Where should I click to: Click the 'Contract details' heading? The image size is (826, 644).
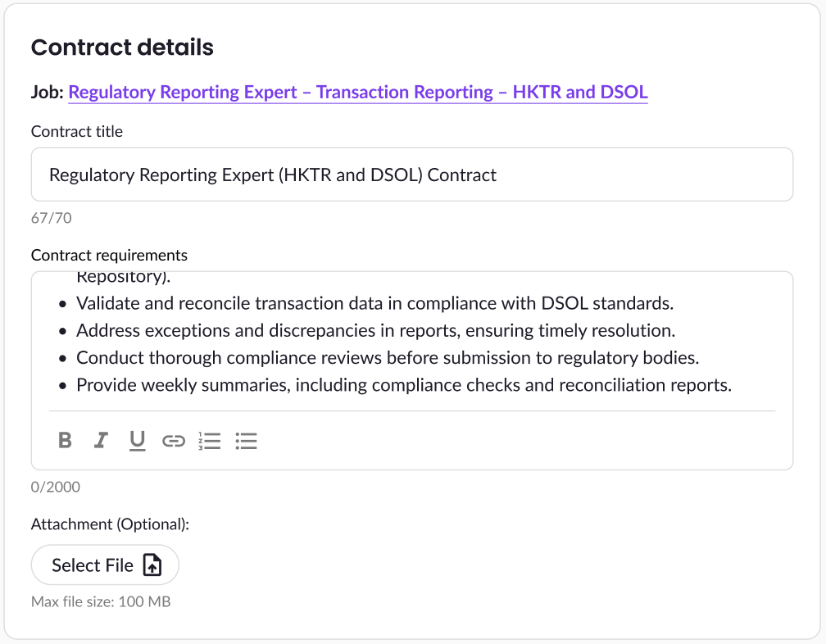point(122,48)
